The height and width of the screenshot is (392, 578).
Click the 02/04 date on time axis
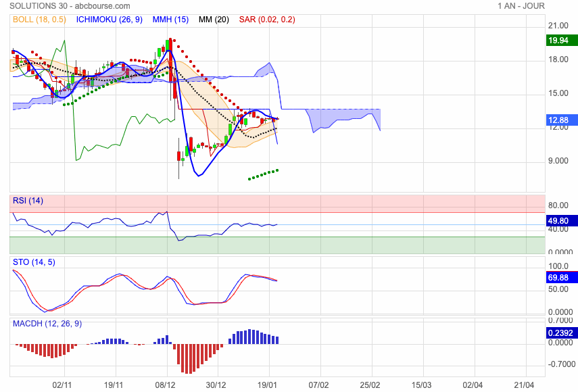(x=473, y=385)
